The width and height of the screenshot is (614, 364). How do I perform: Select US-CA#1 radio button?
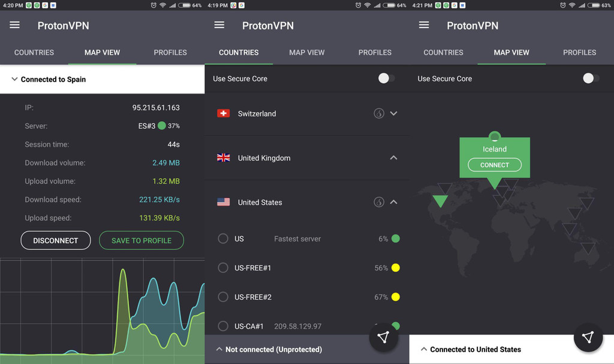(223, 326)
